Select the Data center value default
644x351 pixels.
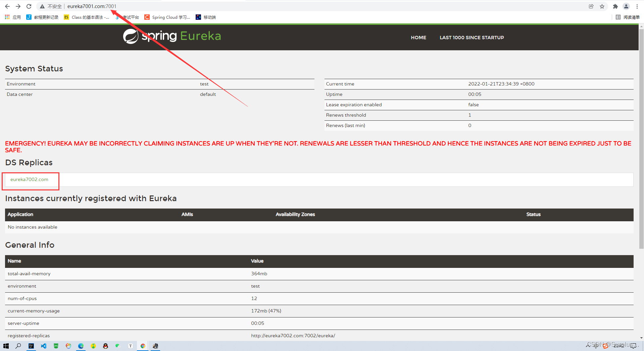pyautogui.click(x=208, y=94)
